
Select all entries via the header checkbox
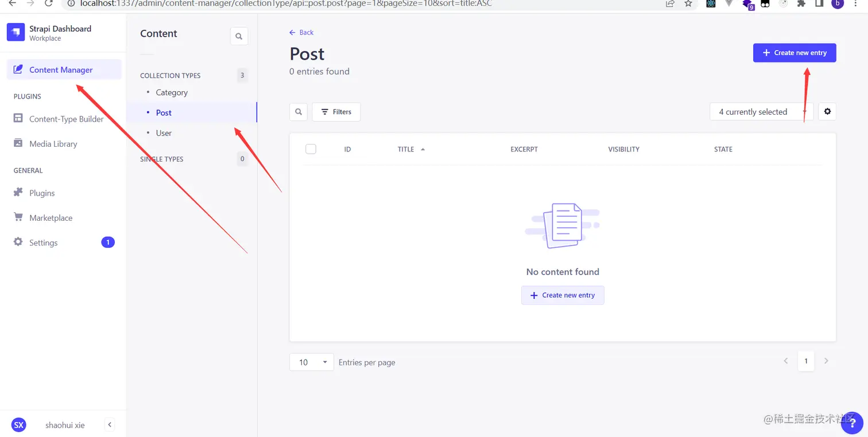(311, 149)
